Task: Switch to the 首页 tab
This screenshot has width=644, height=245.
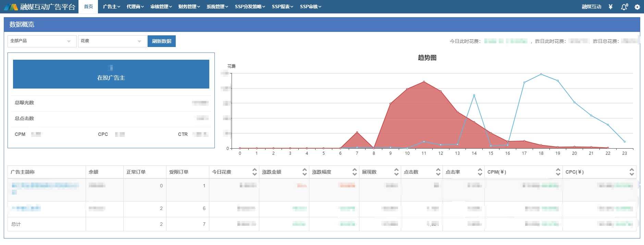Action: (88, 7)
